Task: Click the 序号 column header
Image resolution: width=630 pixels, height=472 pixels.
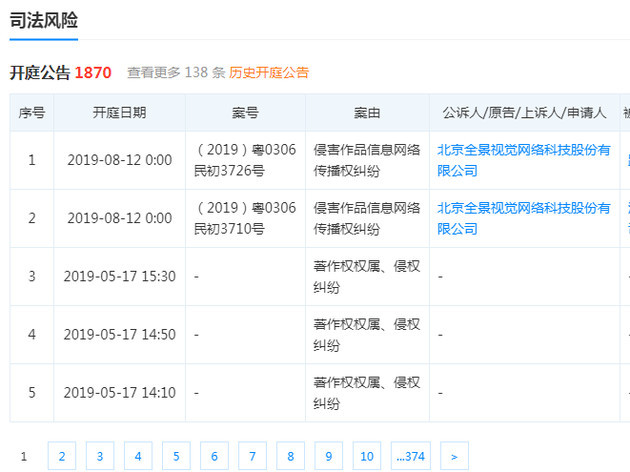Action: 32,113
